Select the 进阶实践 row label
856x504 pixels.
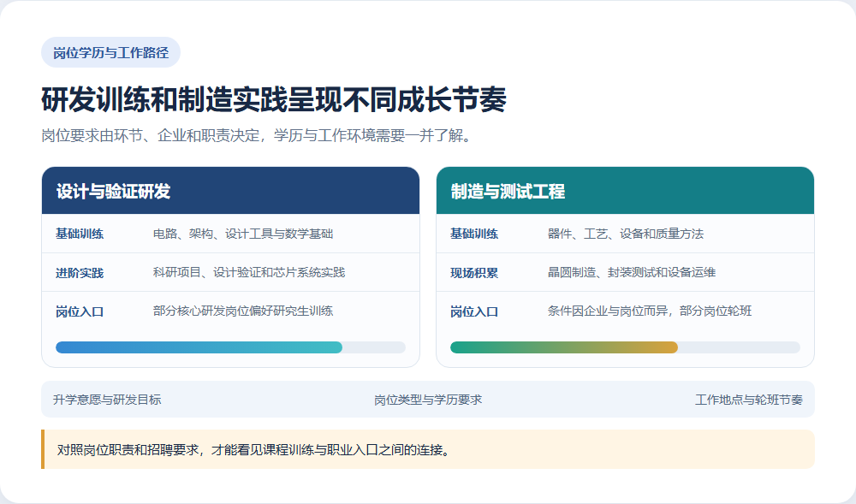pos(80,273)
